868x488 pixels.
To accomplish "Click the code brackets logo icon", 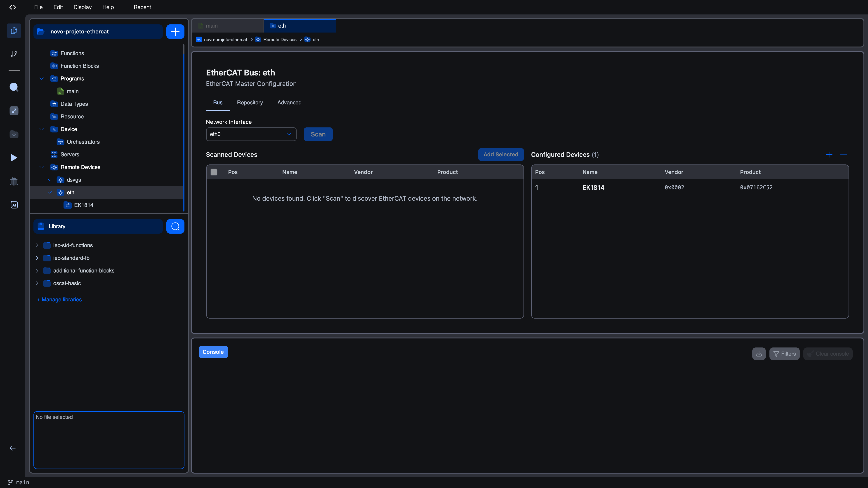I will pos(12,7).
